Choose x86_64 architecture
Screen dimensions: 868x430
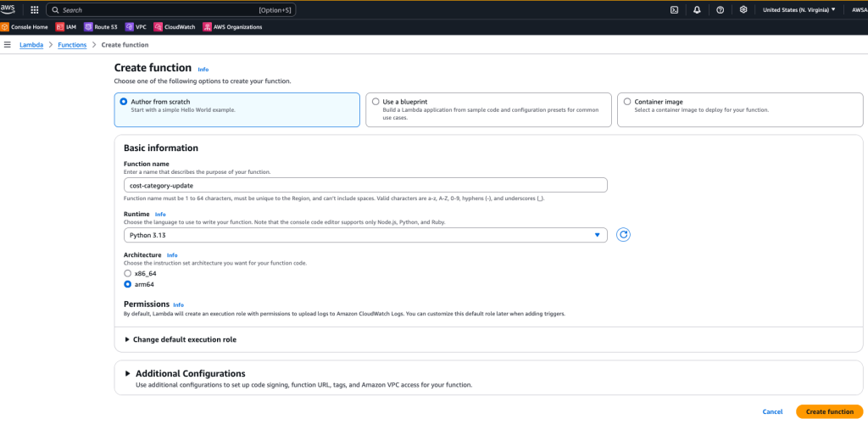coord(128,274)
